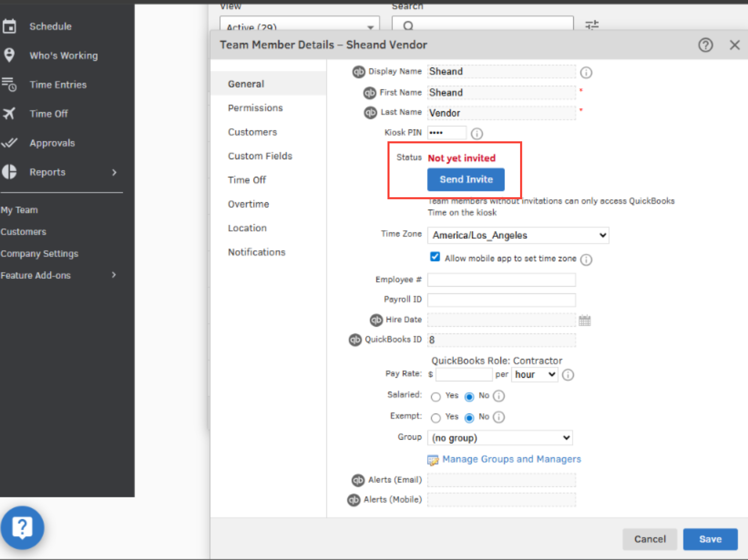Image resolution: width=748 pixels, height=560 pixels.
Task: Click the Kiosk PIN info icon
Action: pos(477,134)
